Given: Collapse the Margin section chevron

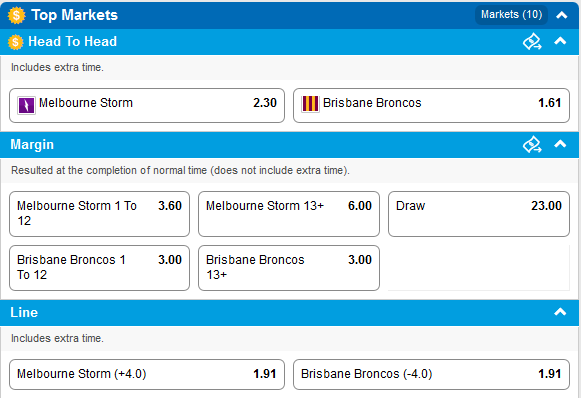Looking at the screenshot, I should (x=560, y=144).
